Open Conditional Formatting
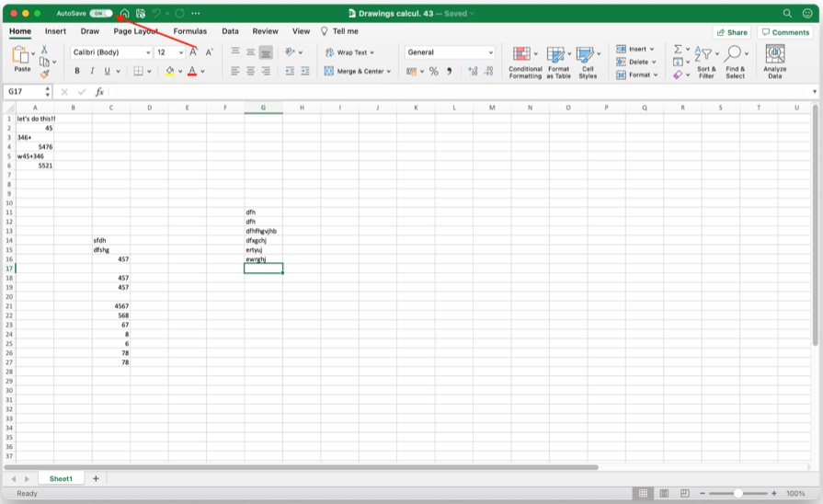The height and width of the screenshot is (504, 823). [x=525, y=61]
